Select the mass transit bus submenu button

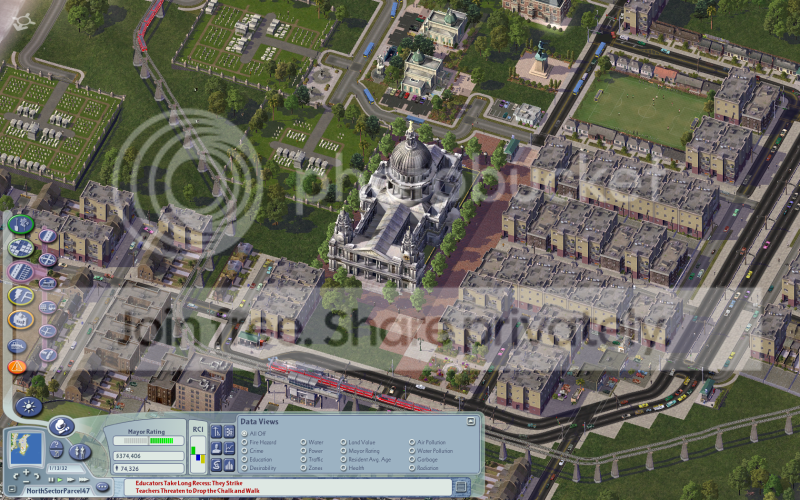tap(47, 308)
